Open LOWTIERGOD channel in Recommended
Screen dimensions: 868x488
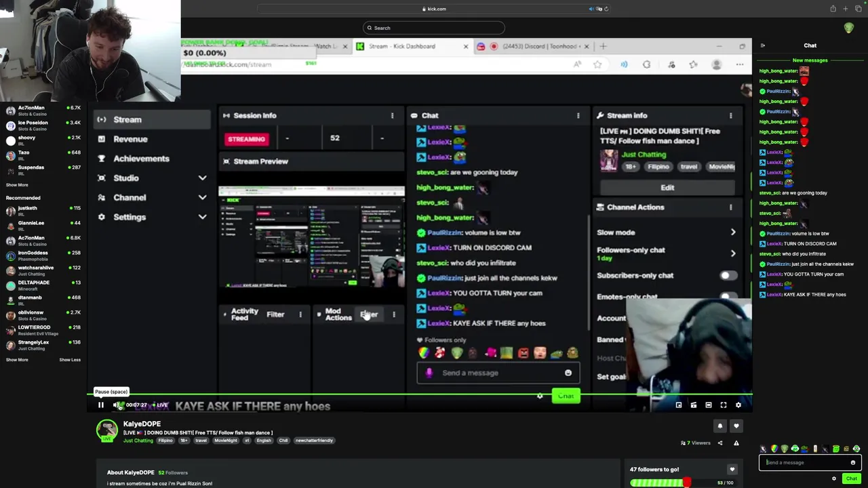coord(43,330)
